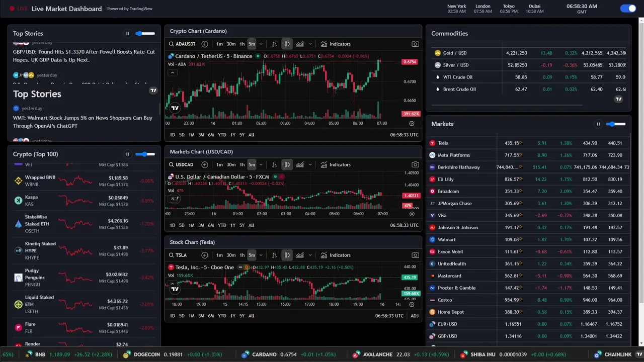The width and height of the screenshot is (644, 362).
Task: Expand time interval dropdown on Tesla chart
Action: click(261, 255)
